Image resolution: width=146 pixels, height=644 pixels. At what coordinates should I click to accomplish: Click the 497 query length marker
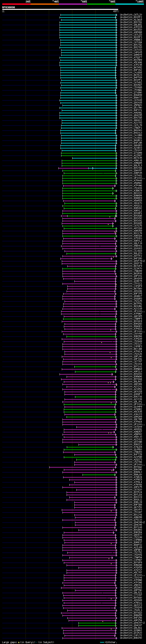(x=115, y=11)
